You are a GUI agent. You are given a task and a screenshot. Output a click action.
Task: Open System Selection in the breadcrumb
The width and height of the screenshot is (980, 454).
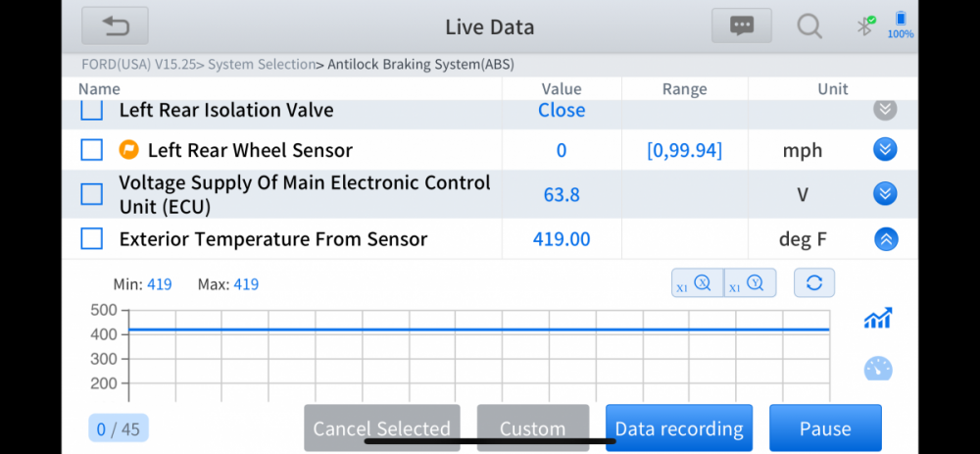click(261, 65)
